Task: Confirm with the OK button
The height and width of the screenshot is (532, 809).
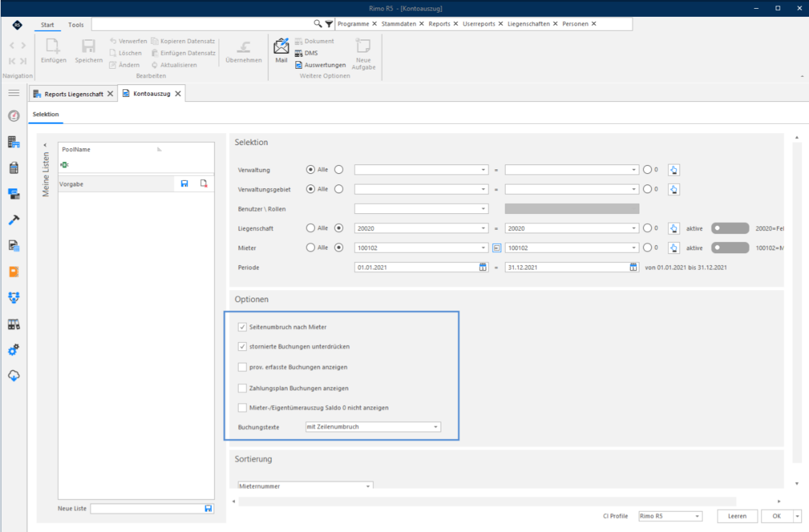Action: point(776,516)
